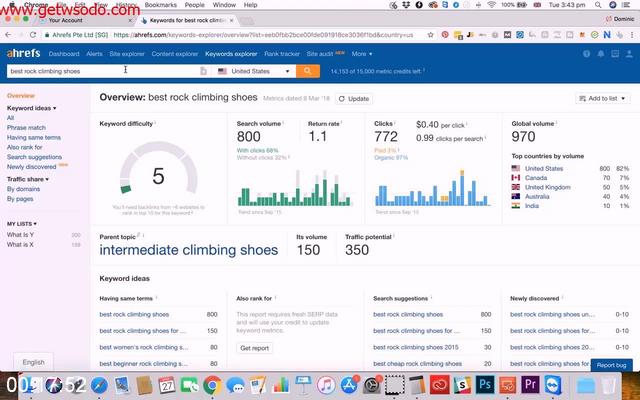Open the Bookmarks menu in Chrome
640x400 pixels.
point(158,5)
